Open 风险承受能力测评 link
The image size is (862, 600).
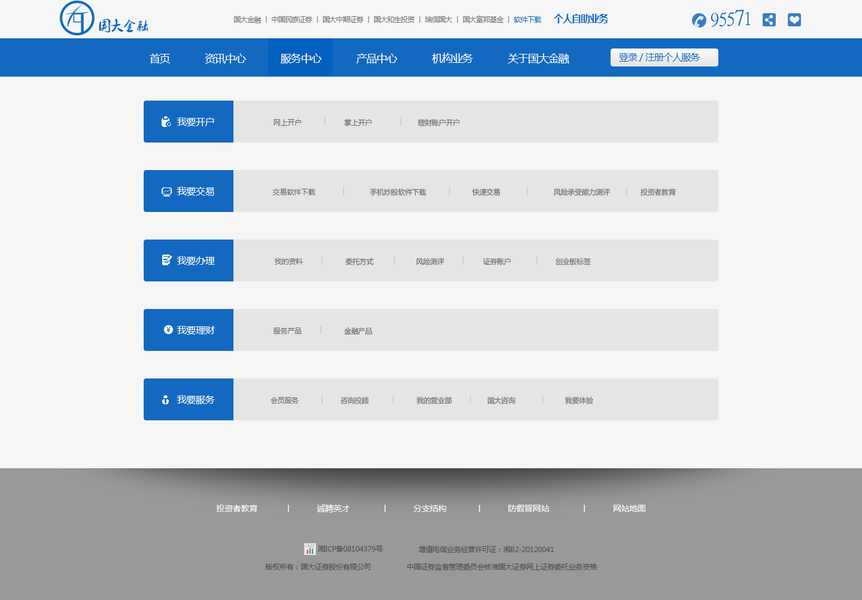coord(581,192)
